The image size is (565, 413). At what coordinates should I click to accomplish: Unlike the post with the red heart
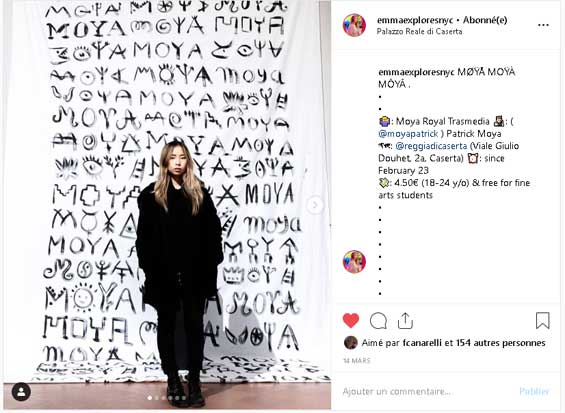click(x=351, y=320)
